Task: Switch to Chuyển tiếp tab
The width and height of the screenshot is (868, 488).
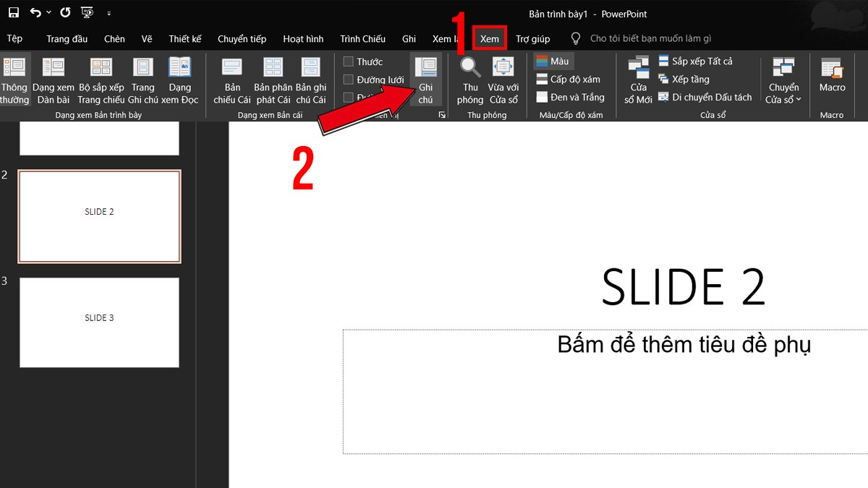Action: (x=242, y=39)
